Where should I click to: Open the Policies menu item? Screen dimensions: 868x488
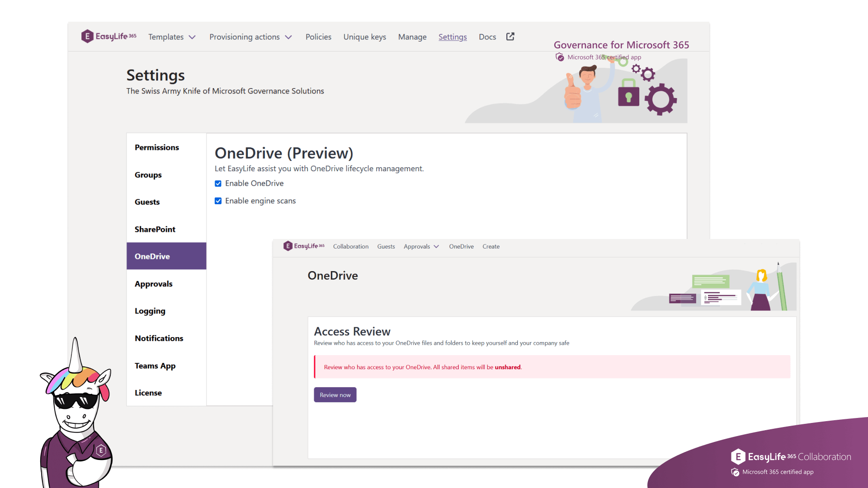318,37
